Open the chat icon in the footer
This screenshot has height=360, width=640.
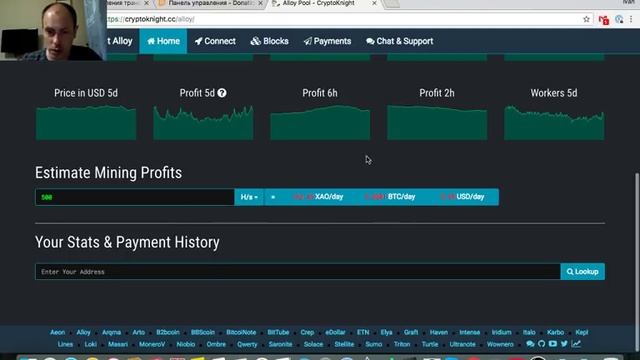[x=530, y=344]
